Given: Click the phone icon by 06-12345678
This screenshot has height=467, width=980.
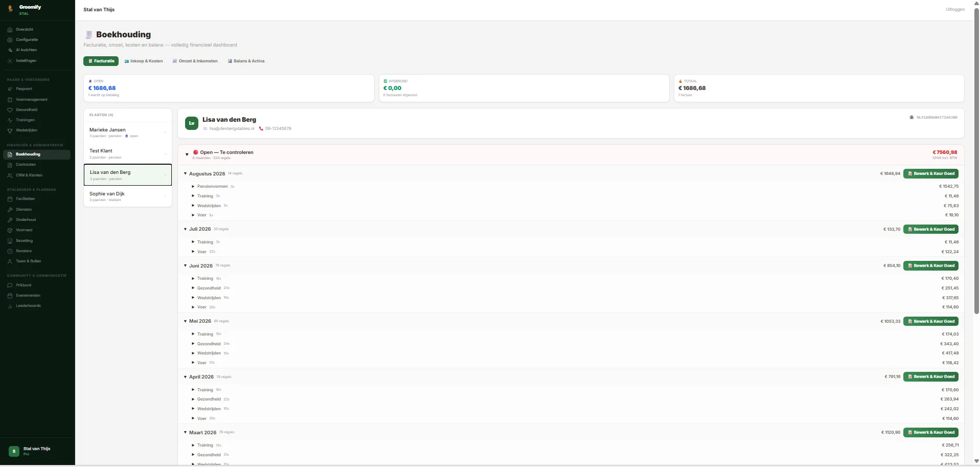Looking at the screenshot, I should point(261,128).
